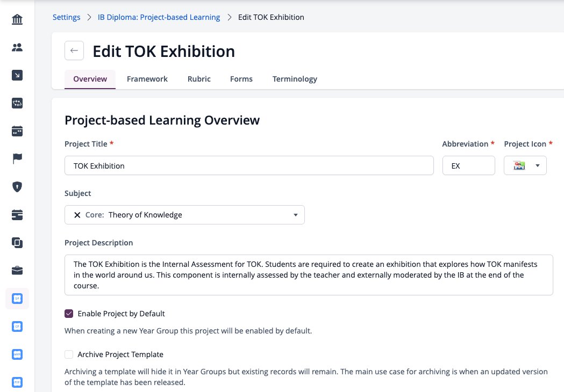This screenshot has height=392, width=564.
Task: Click into the Abbreviation field
Action: tap(469, 165)
